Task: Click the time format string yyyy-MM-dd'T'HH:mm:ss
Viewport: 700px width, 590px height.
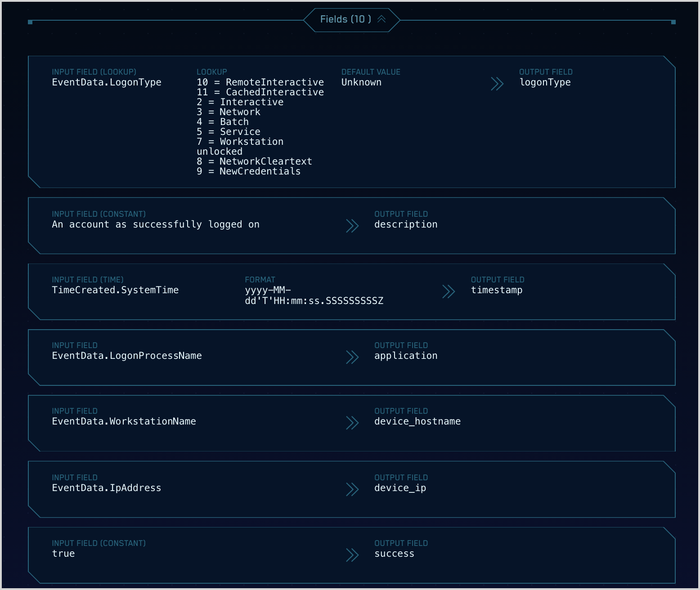Action: point(314,295)
